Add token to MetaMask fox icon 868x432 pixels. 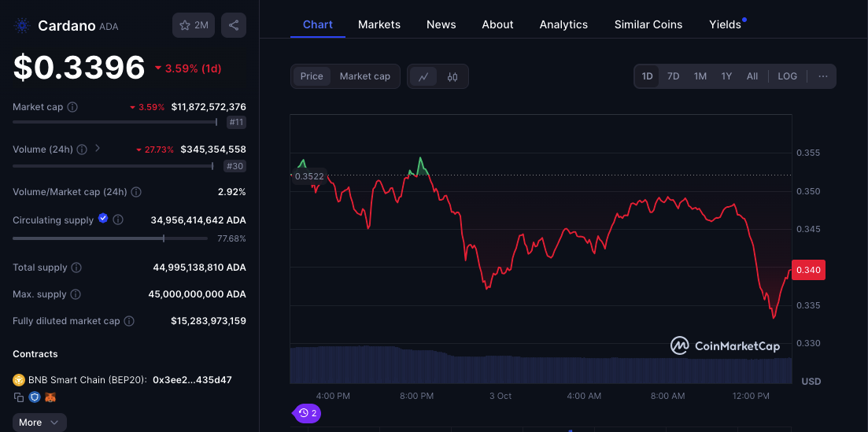(50, 397)
